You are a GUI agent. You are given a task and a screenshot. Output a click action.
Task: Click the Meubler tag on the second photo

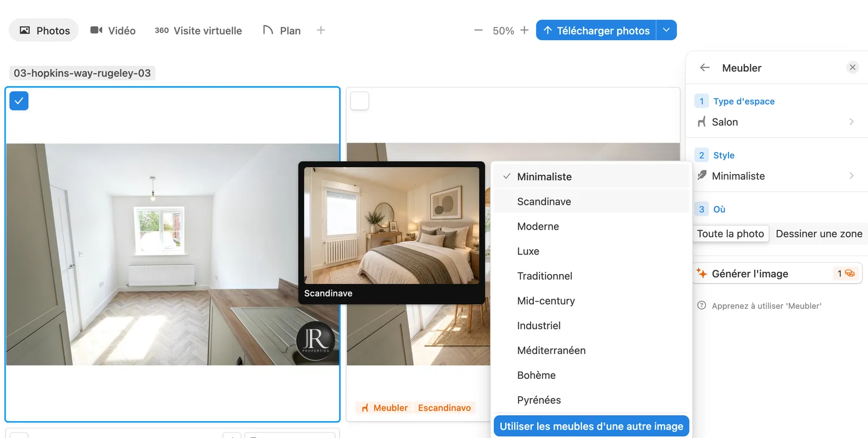click(x=385, y=408)
